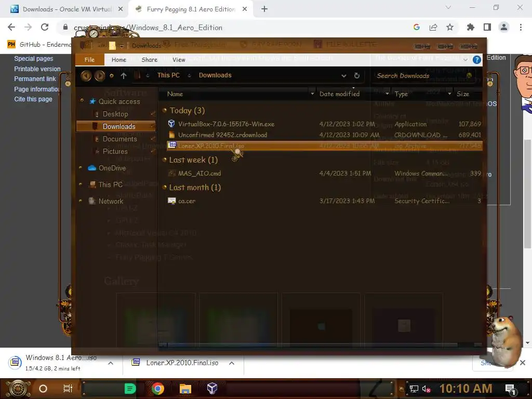The image size is (532, 399).
Task: Launch VirtualBox from taskbar
Action: [212, 389]
